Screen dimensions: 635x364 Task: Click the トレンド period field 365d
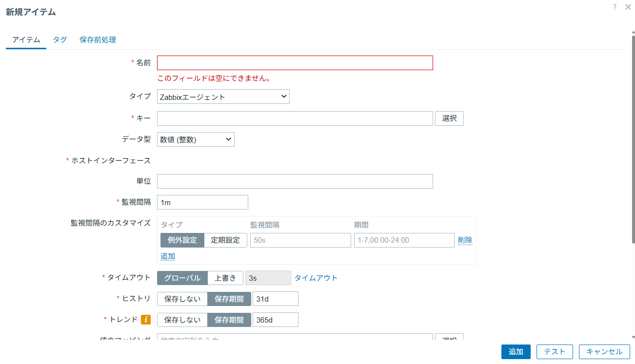point(276,320)
